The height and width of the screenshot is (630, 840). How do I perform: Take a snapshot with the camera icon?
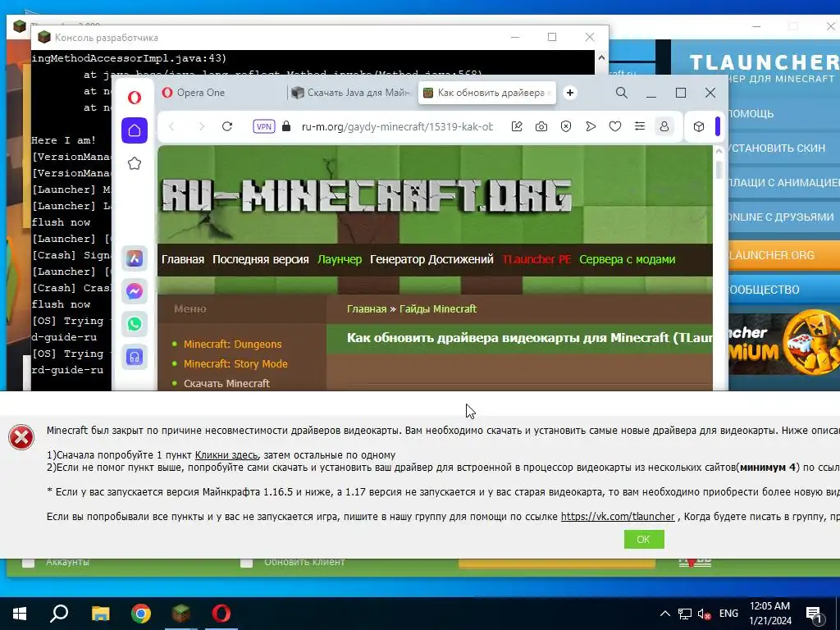click(x=541, y=126)
